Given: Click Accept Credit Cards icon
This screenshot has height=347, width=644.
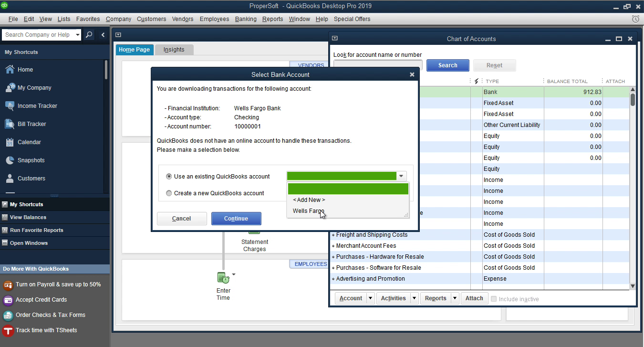Looking at the screenshot, I should pyautogui.click(x=8, y=300).
